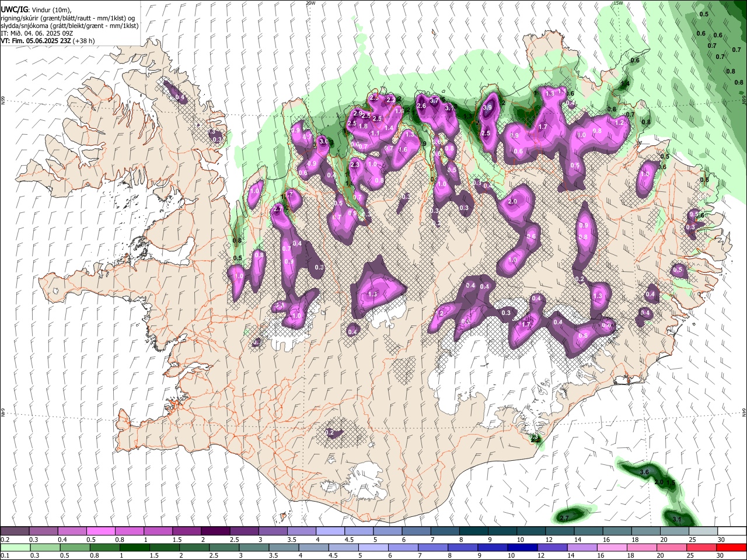747x560 pixels.
Task: Click the slydda/snjókoma legend description line
Action: pyautogui.click(x=70, y=26)
